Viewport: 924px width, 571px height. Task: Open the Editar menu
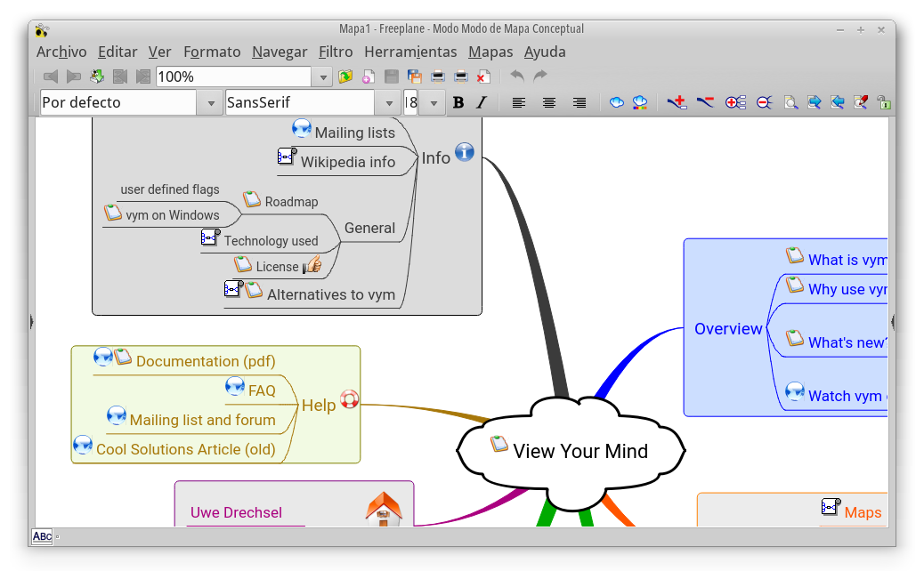118,52
